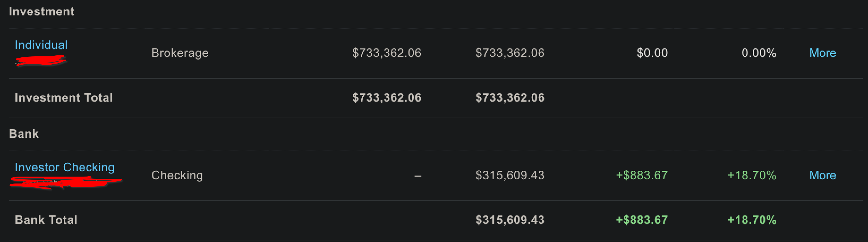Select the Bank Total row label
The height and width of the screenshot is (242, 868).
(46, 220)
